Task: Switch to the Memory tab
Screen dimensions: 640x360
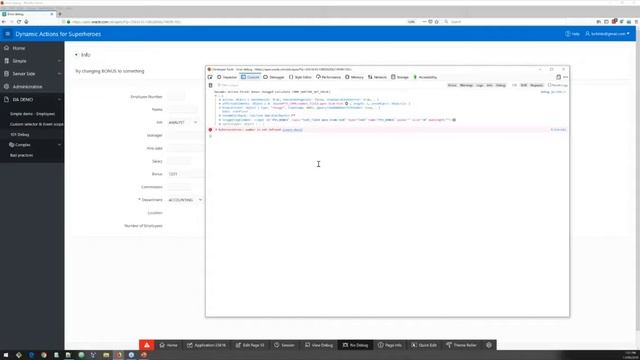Action: click(354, 77)
